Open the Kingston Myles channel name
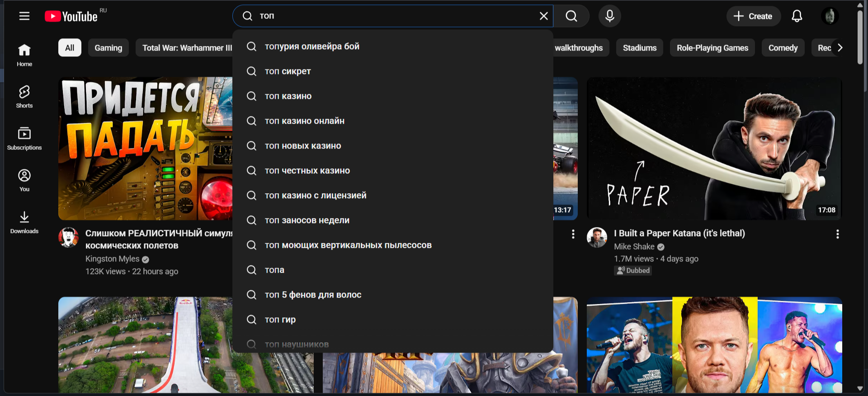The width and height of the screenshot is (868, 396). 113,259
